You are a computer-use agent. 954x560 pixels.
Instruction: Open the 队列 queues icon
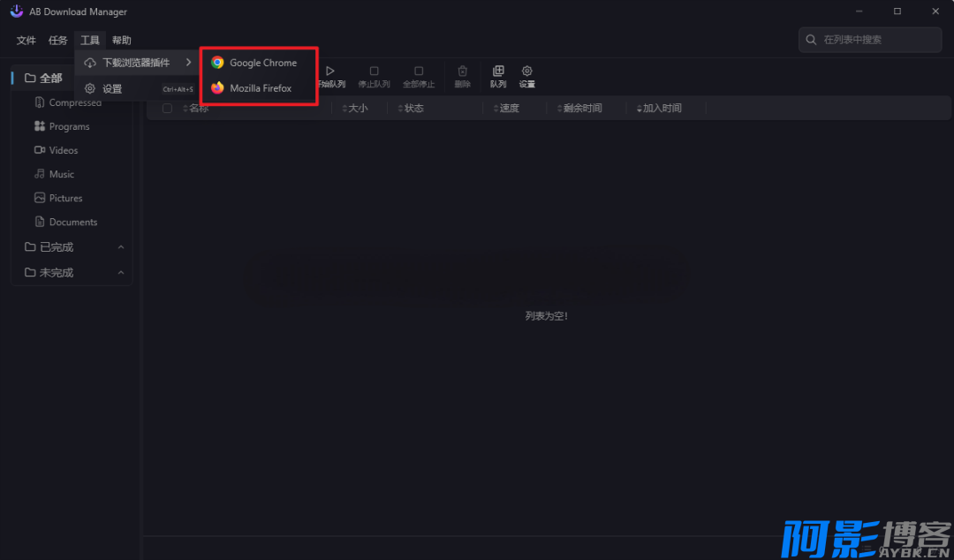(498, 72)
